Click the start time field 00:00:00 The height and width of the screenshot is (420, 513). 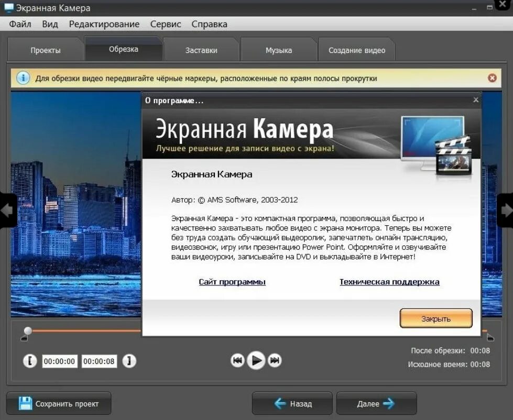point(60,361)
